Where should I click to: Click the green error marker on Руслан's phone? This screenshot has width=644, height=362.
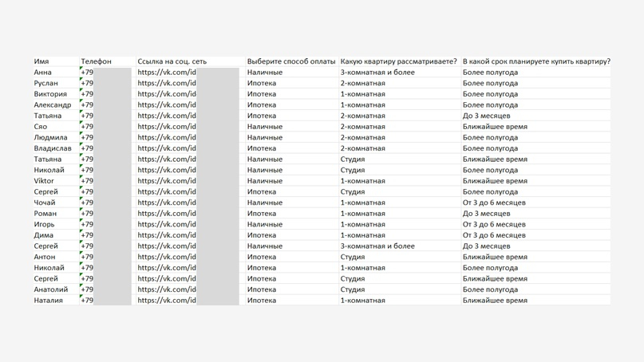coord(81,80)
